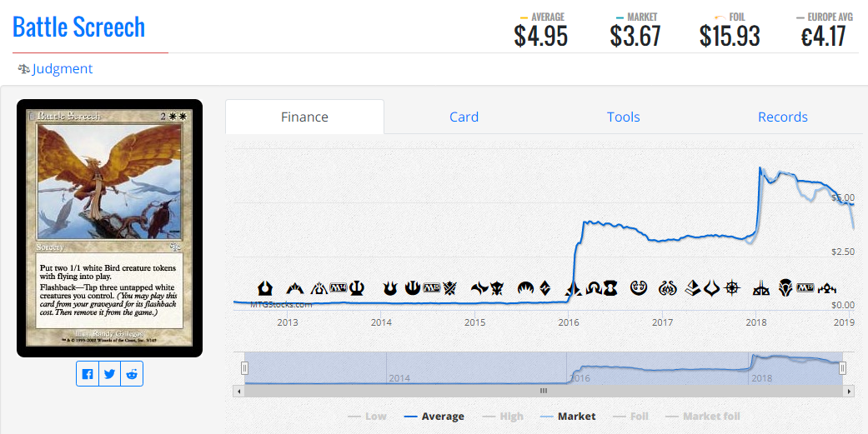Toggle the High price series

point(503,417)
